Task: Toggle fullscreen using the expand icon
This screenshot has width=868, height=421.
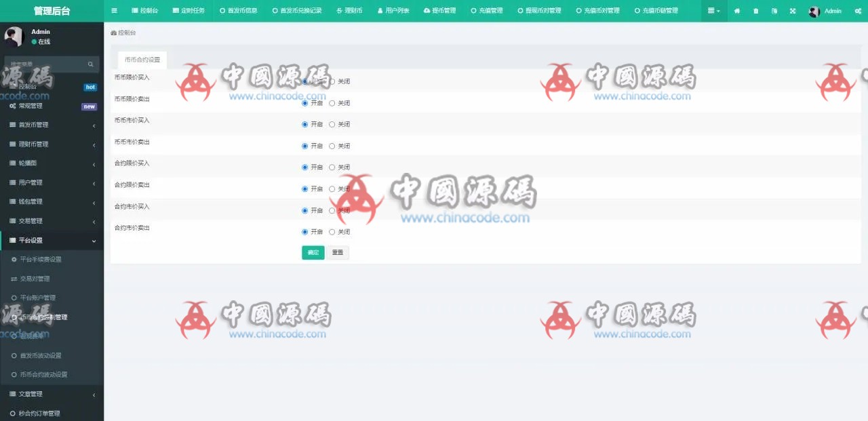Action: (x=793, y=11)
